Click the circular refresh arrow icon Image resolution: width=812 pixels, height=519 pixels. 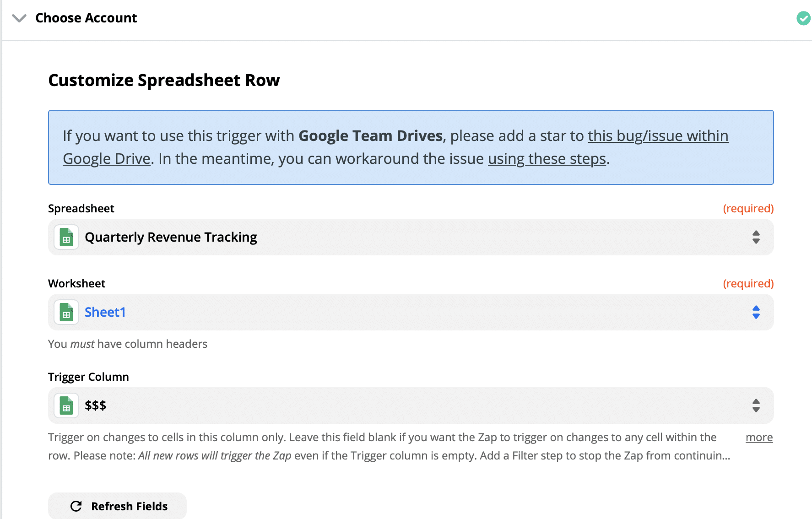(76, 506)
